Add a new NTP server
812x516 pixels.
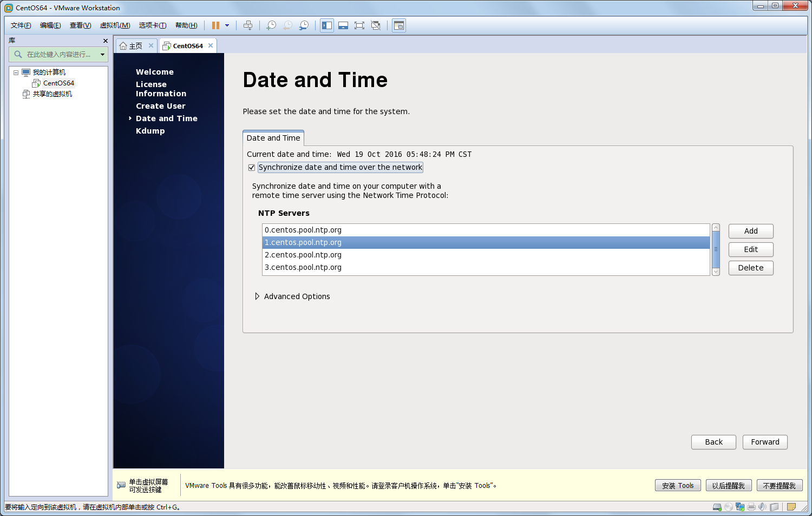(751, 231)
